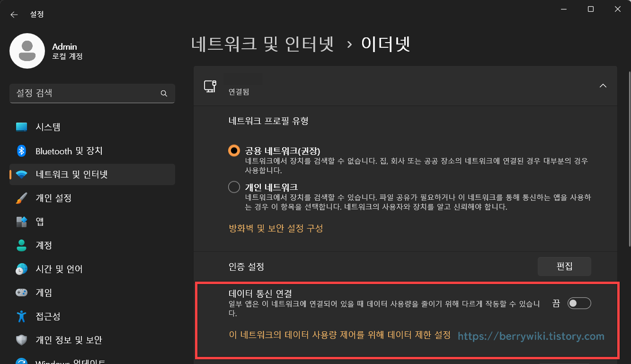This screenshot has width=631, height=364.
Task: Navigate back with the arrow button
Action: pyautogui.click(x=14, y=14)
